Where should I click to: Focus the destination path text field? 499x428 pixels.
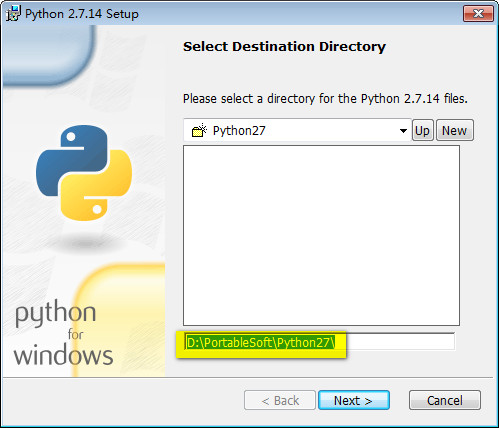coord(319,342)
